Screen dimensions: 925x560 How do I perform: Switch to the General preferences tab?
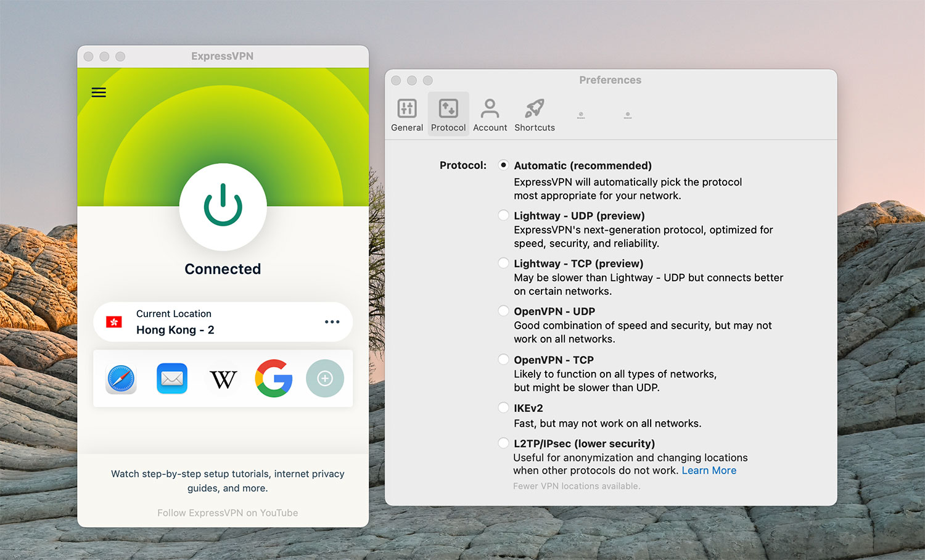407,115
